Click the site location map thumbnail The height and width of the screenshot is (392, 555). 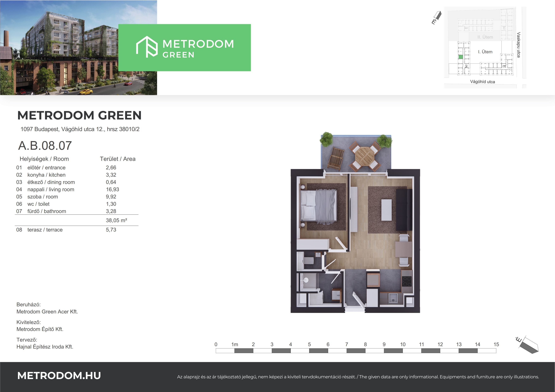pyautogui.click(x=485, y=47)
